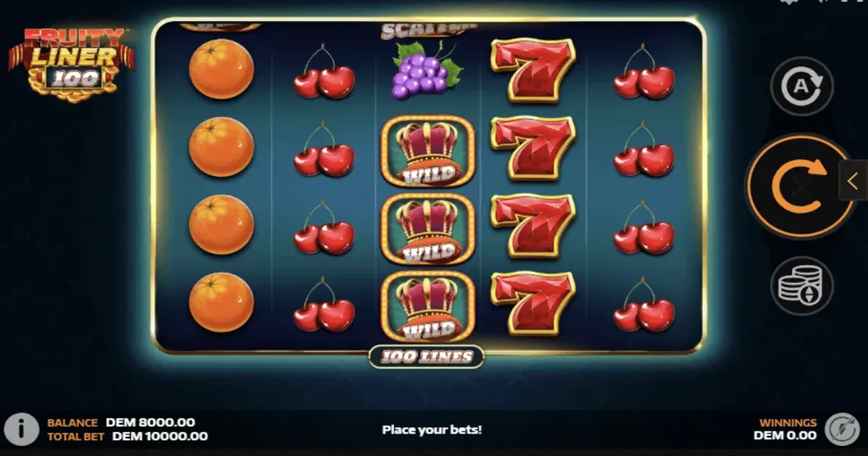This screenshot has width=868, height=456.
Task: Click the bottom wild crown symbol
Action: click(427, 307)
